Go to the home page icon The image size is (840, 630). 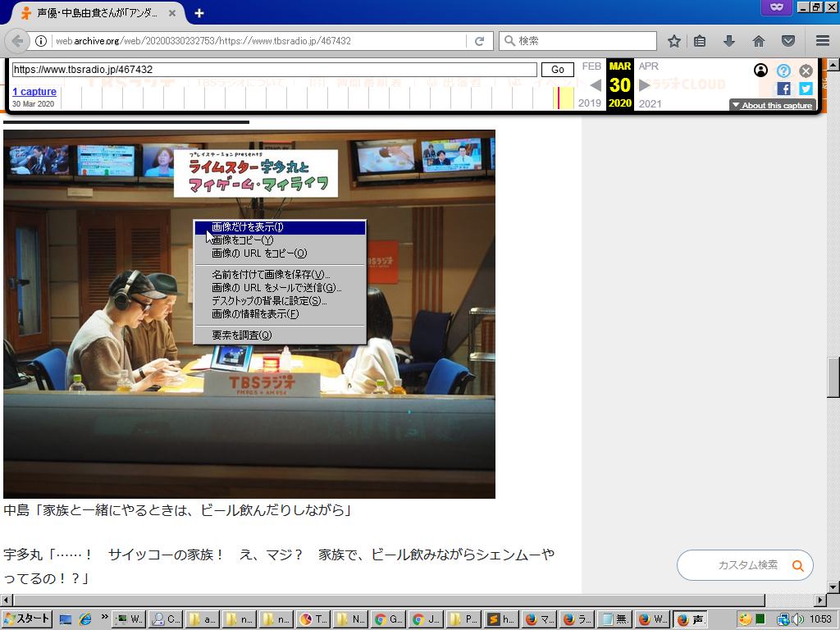coord(759,41)
